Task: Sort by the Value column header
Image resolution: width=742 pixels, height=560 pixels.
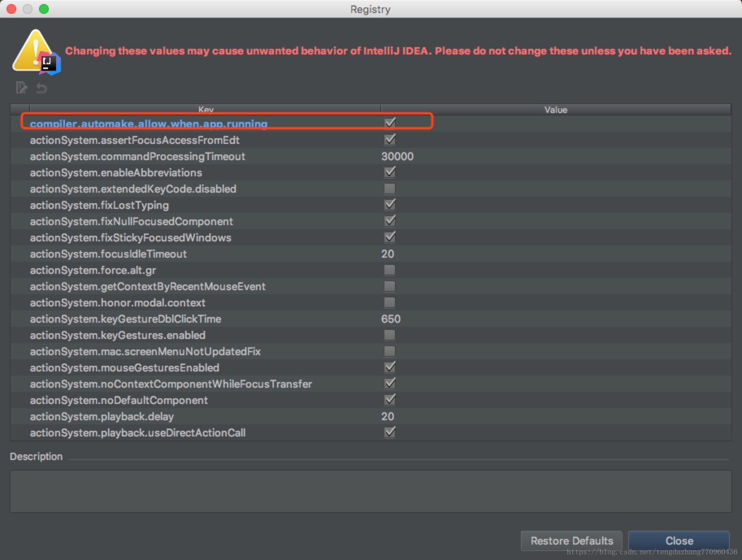Action: pos(556,109)
